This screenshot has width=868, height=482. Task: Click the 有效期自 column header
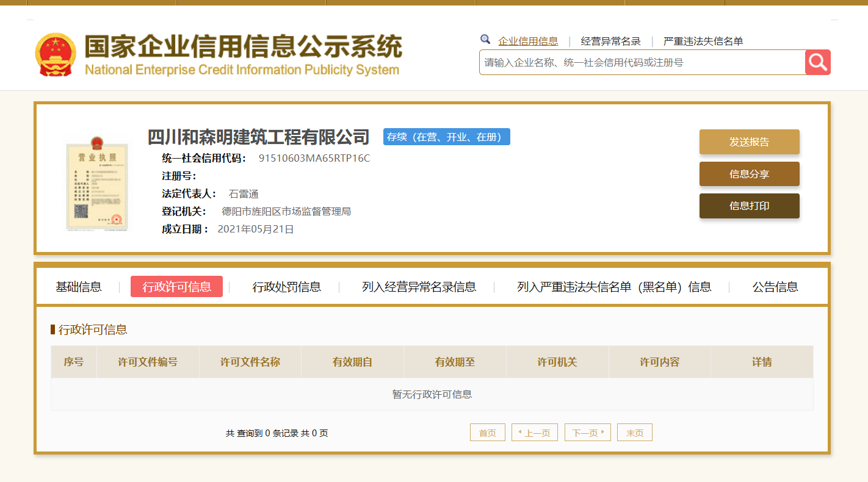click(352, 362)
